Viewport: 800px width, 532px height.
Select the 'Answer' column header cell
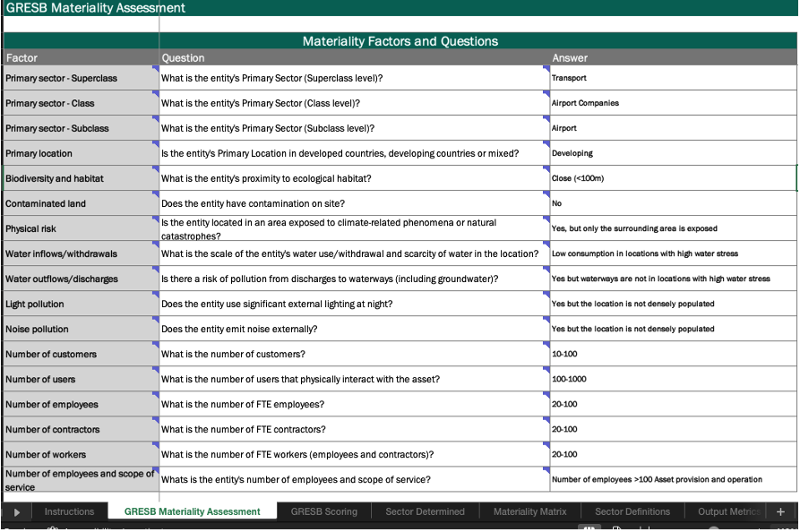point(674,57)
